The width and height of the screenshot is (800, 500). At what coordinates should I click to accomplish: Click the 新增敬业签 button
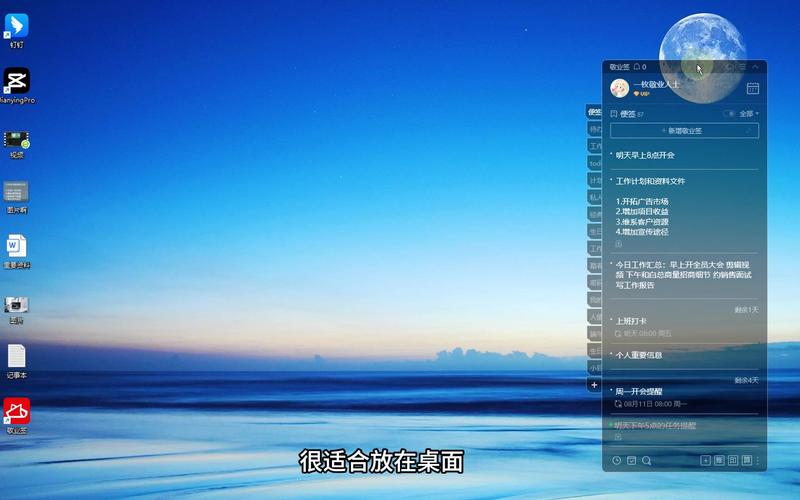click(x=684, y=131)
